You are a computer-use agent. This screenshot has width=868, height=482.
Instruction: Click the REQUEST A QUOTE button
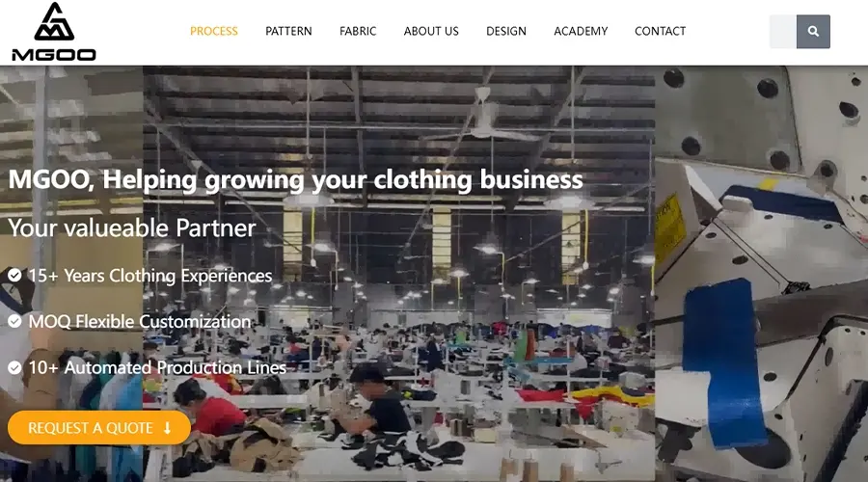click(x=99, y=428)
